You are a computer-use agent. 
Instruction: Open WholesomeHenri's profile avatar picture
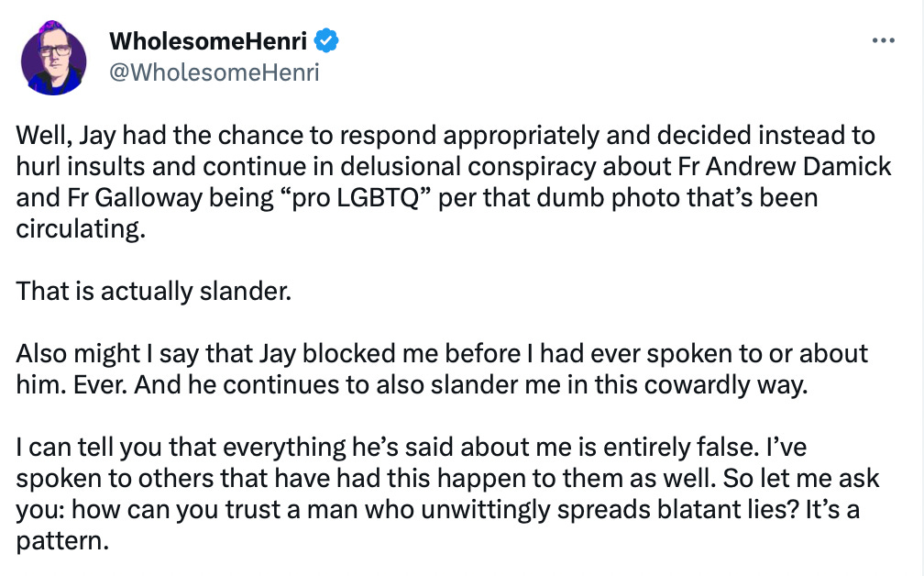click(53, 58)
